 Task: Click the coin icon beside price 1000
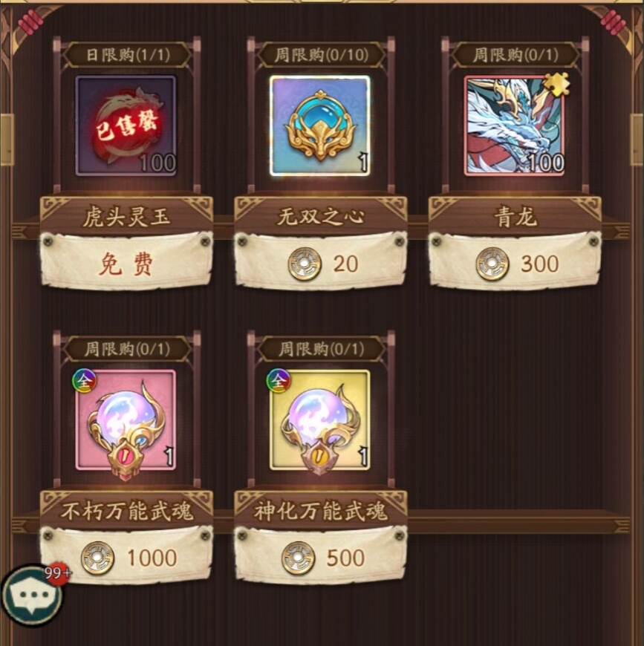97,558
